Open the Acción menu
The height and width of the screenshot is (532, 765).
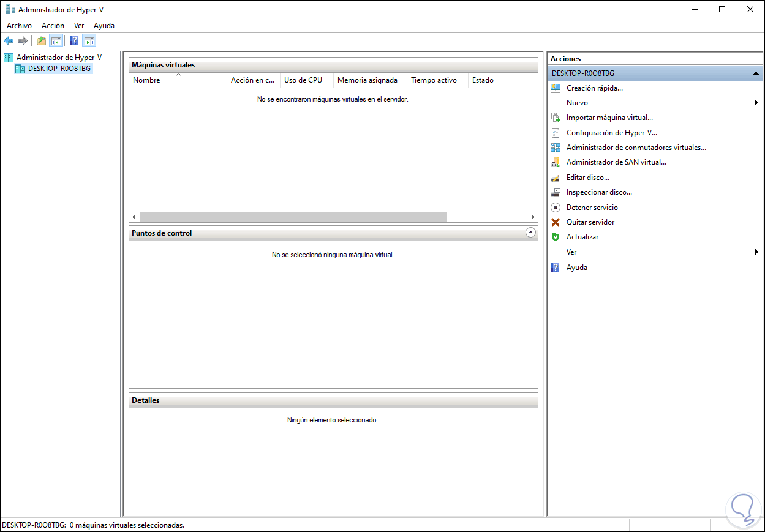pos(53,26)
